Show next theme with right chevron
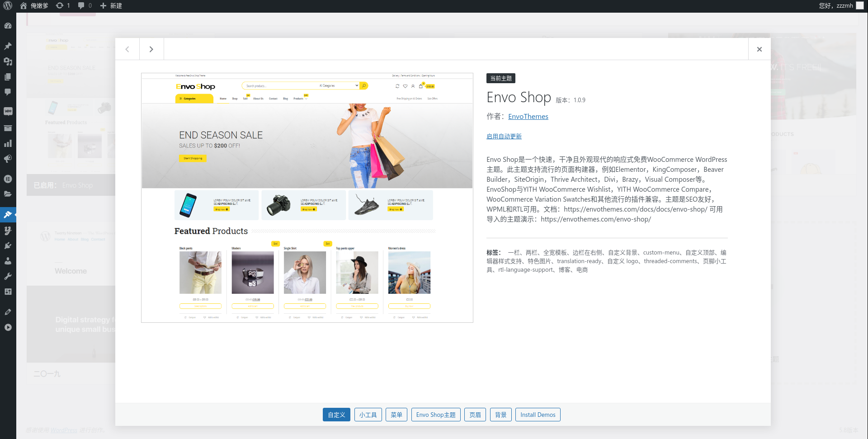 [151, 49]
